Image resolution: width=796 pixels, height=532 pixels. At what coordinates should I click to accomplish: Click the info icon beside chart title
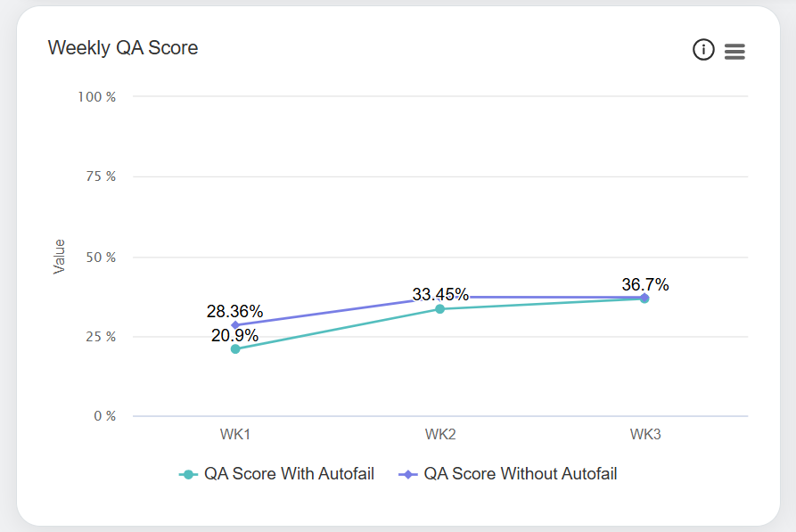point(703,51)
